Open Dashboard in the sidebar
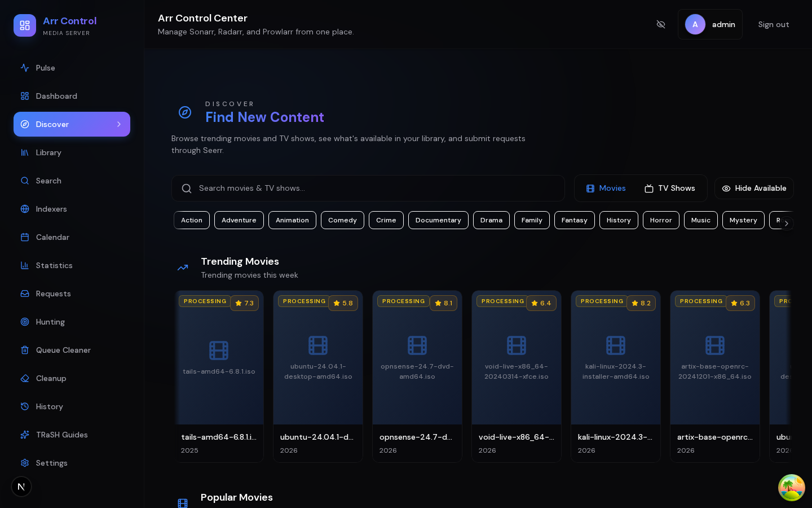812x508 pixels. (x=72, y=96)
